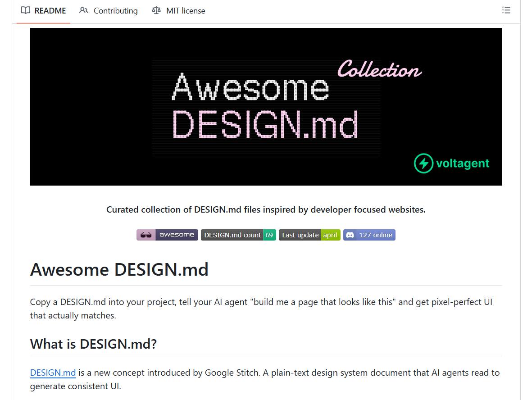Click the DESIGN.md count 69 badge
Image resolution: width=532 pixels, height=400 pixels.
(x=238, y=235)
